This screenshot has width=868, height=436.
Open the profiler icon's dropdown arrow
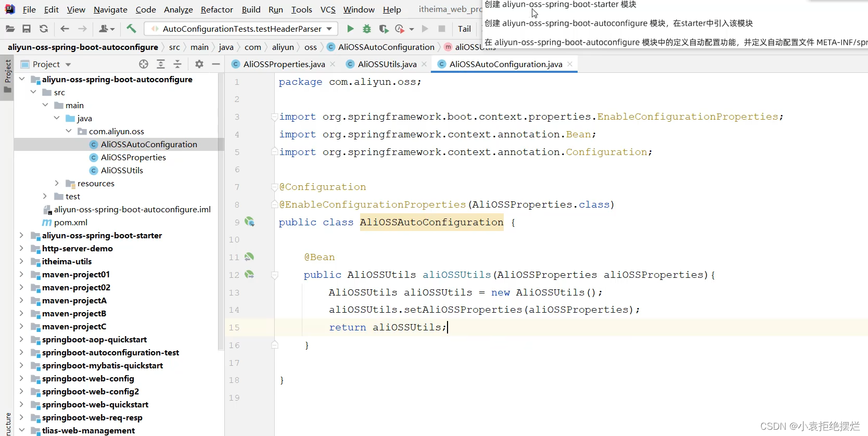412,29
